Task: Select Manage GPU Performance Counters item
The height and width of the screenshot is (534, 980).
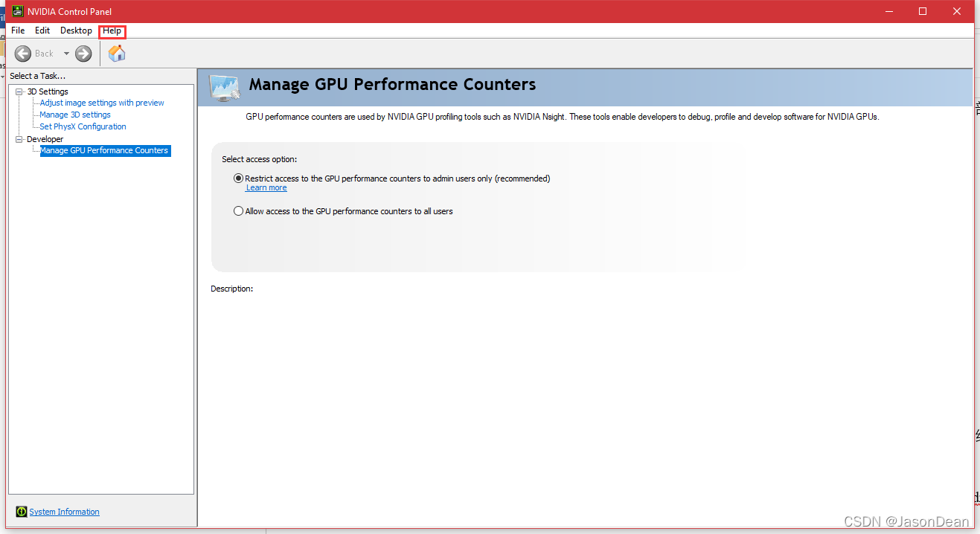Action: [105, 150]
